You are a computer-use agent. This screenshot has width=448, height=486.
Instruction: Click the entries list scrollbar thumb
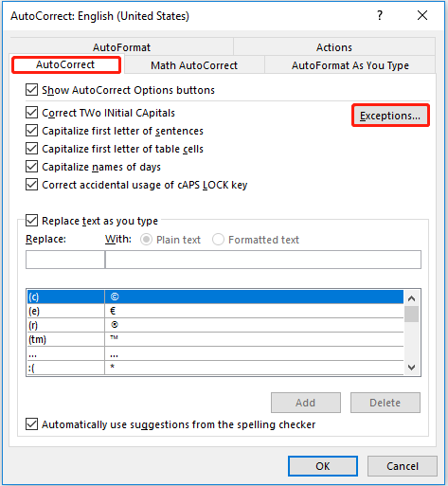tap(411, 314)
